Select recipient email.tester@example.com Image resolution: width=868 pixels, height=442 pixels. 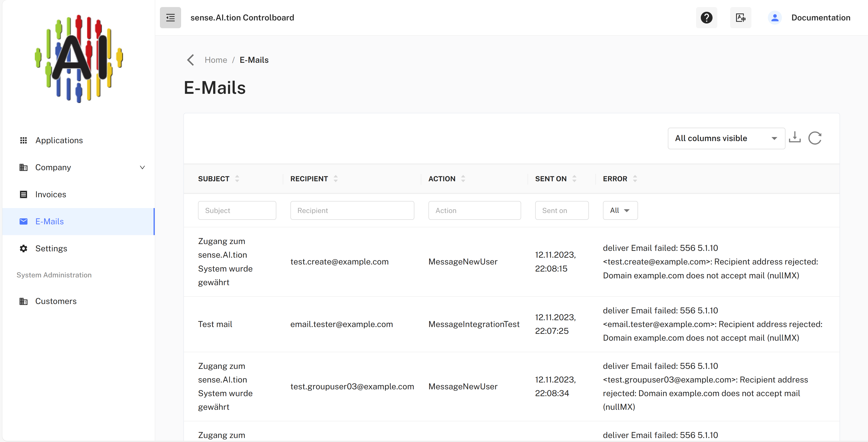pos(341,324)
